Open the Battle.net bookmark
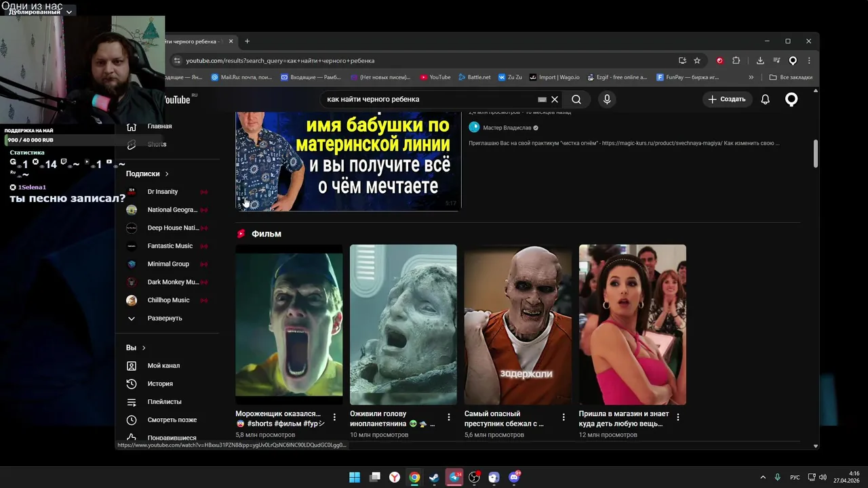Screen dimensions: 868x488 coord(475,77)
